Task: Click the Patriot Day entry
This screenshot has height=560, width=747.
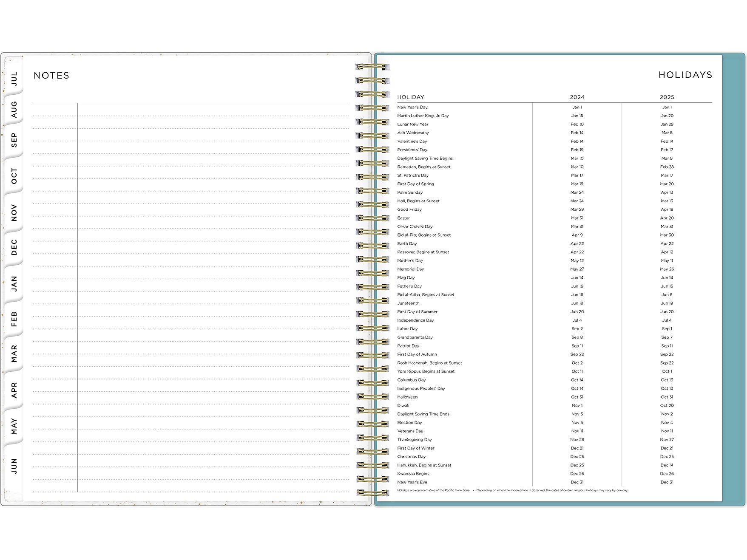Action: 408,346
